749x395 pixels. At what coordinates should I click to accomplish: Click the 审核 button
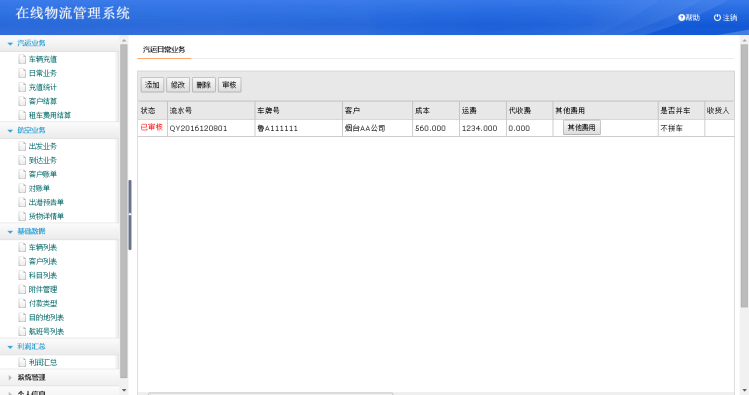click(x=229, y=85)
